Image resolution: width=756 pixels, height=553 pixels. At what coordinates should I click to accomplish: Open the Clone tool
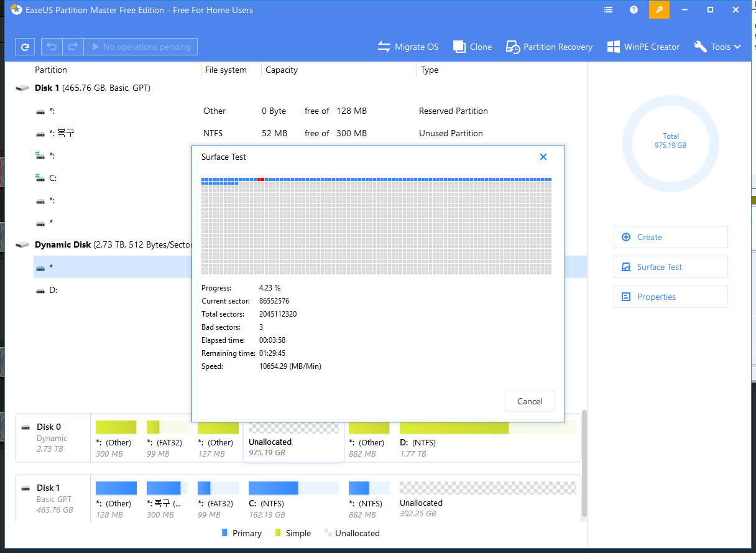tap(472, 47)
